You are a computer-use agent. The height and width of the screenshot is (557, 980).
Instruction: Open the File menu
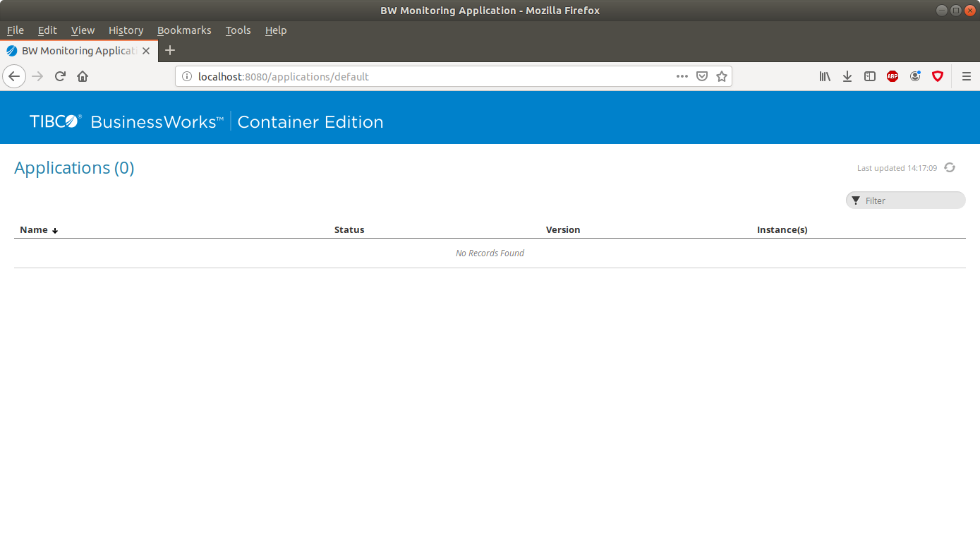[x=16, y=30]
